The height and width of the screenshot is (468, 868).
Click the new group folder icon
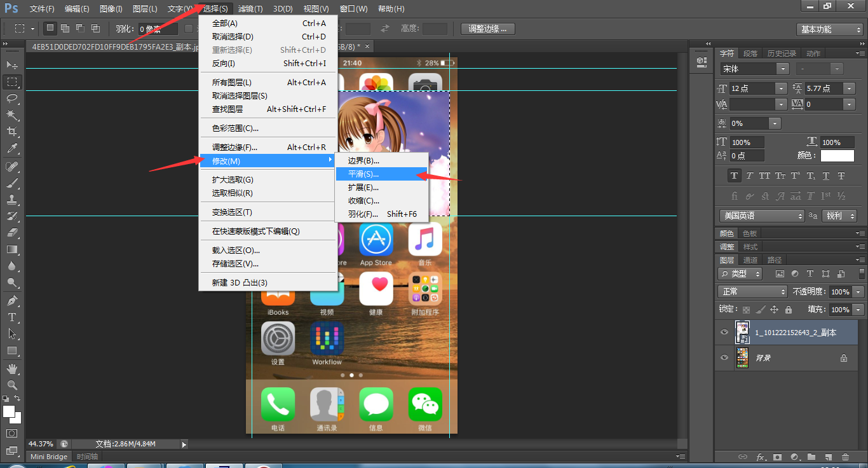coord(811,457)
